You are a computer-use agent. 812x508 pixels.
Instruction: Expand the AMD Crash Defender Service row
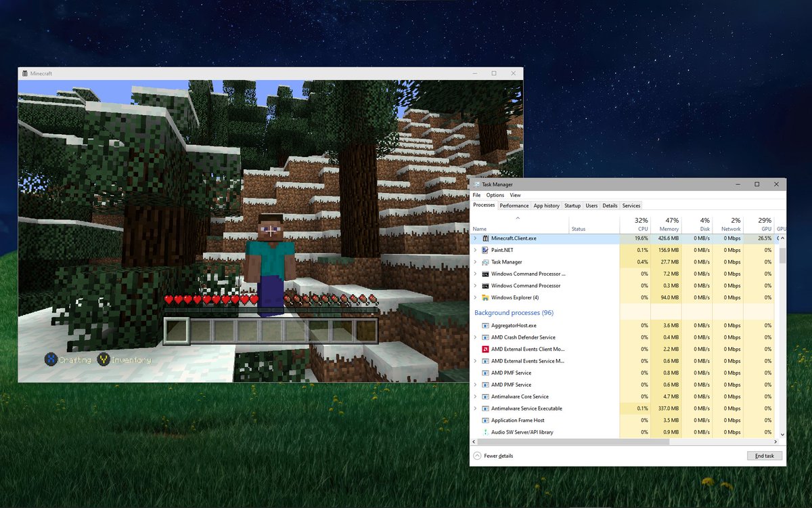pos(475,337)
